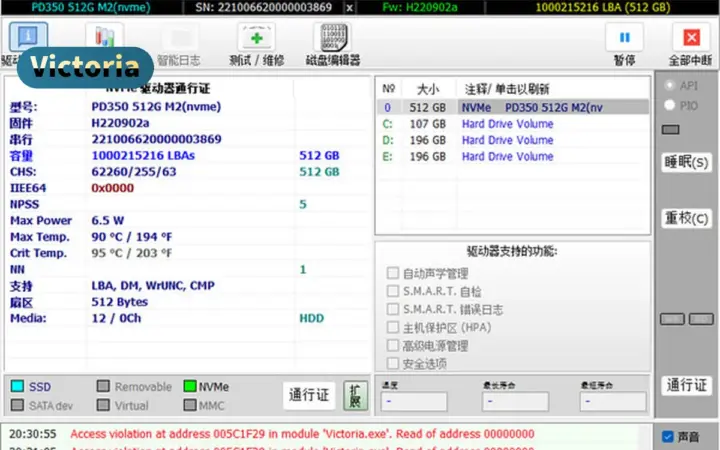The width and height of the screenshot is (720, 450).
Task: Click the HDD media type text
Action: [311, 318]
